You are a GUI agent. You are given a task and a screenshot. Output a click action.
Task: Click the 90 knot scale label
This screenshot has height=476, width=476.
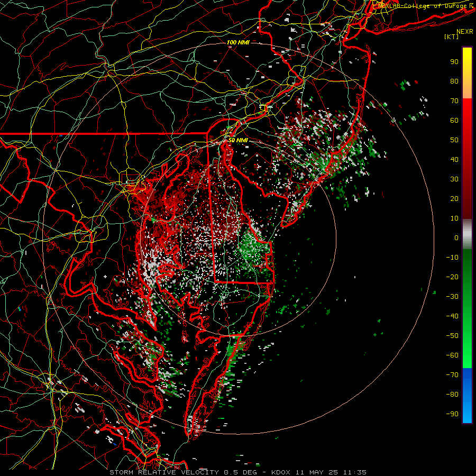pyautogui.click(x=454, y=62)
